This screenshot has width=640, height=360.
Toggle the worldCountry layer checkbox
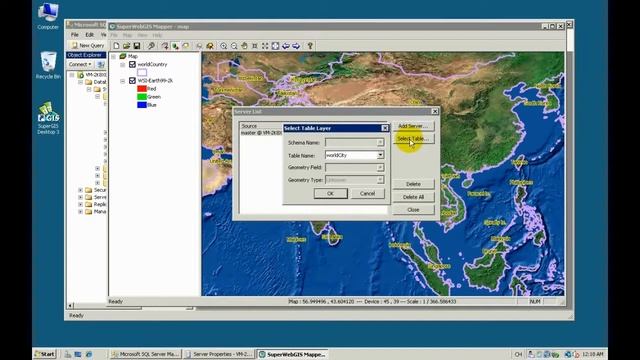[132, 64]
